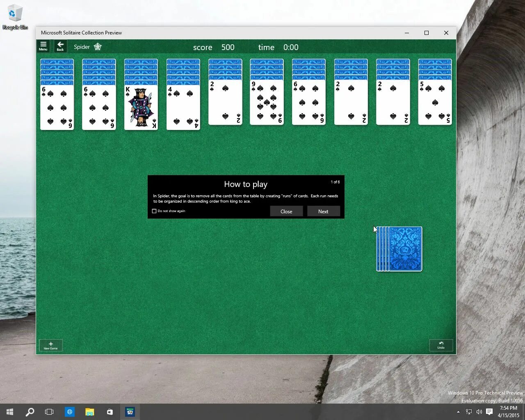This screenshot has width=525, height=420.
Task: Check the Do not show again box
Action: pyautogui.click(x=154, y=211)
